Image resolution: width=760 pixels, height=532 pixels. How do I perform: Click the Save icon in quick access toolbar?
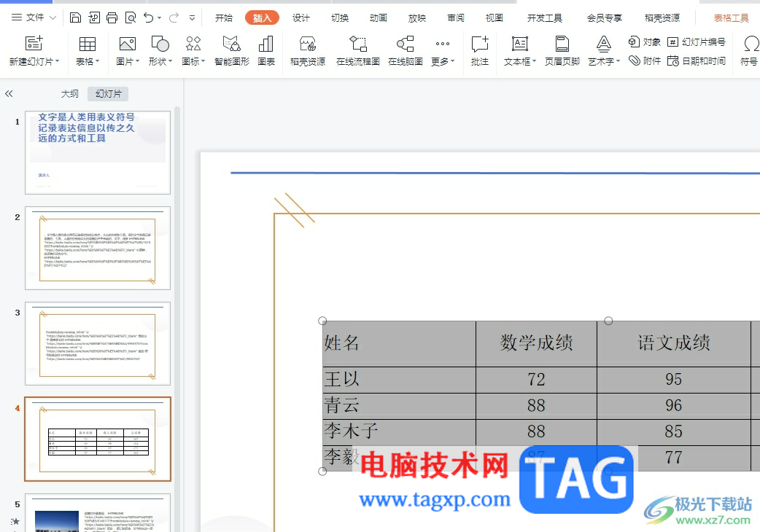point(75,18)
